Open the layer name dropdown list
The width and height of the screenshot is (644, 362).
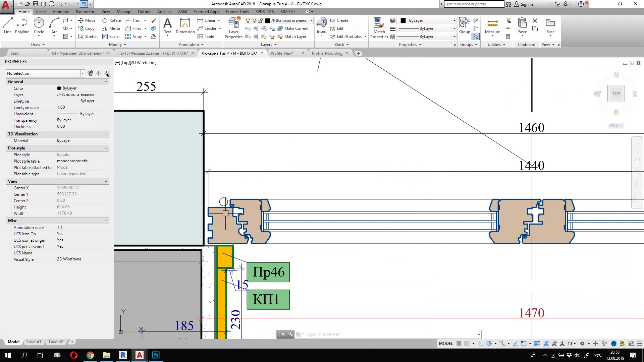(x=311, y=20)
